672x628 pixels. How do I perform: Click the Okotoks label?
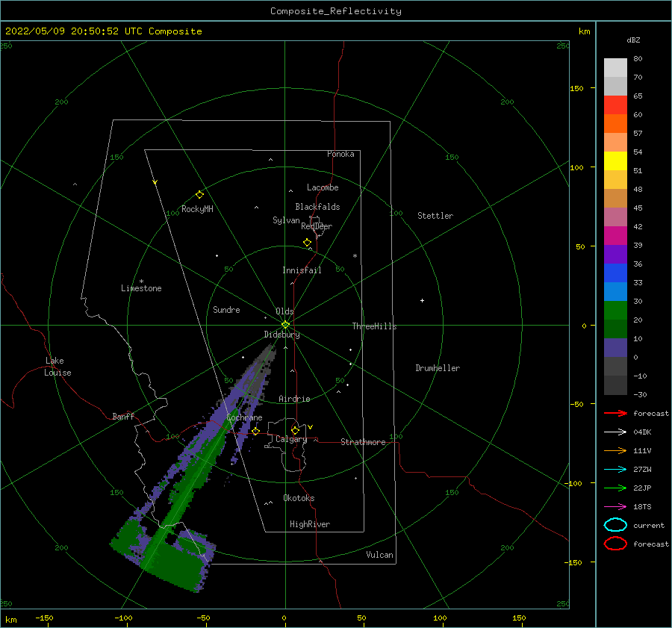coord(299,498)
